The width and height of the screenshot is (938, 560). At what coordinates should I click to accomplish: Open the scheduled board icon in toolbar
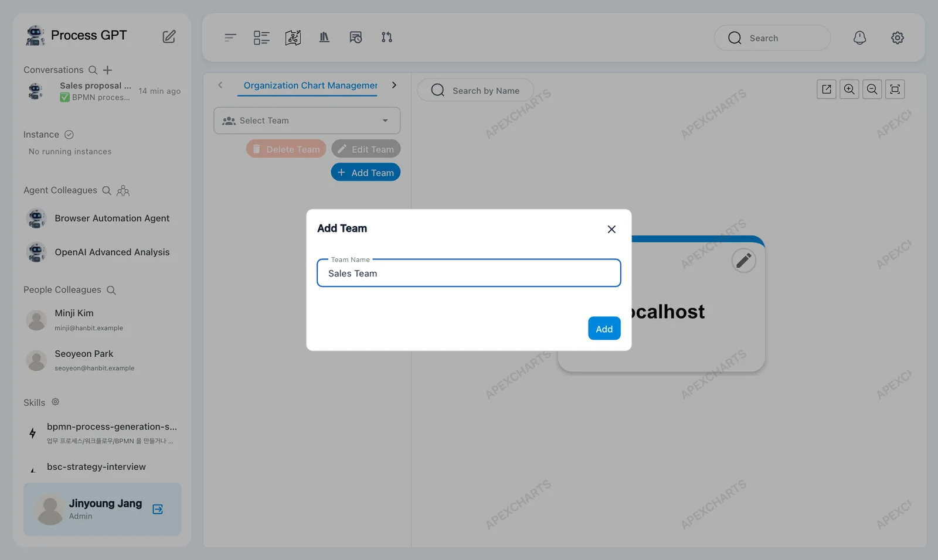356,37
